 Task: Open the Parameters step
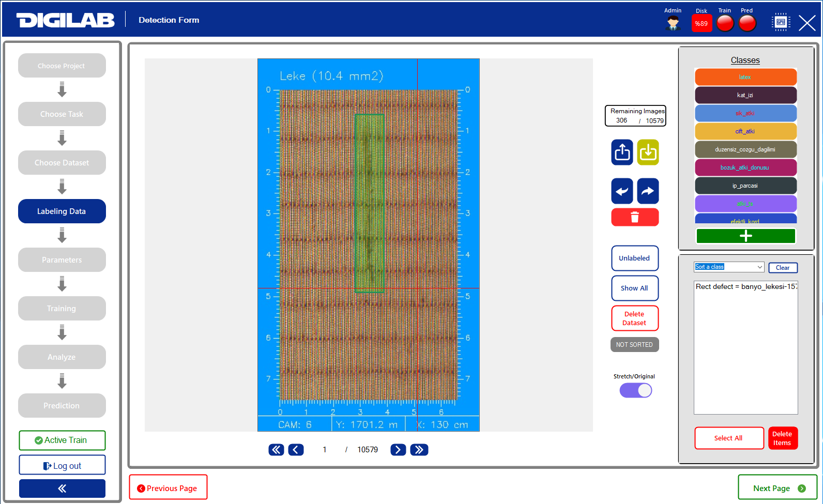[62, 260]
